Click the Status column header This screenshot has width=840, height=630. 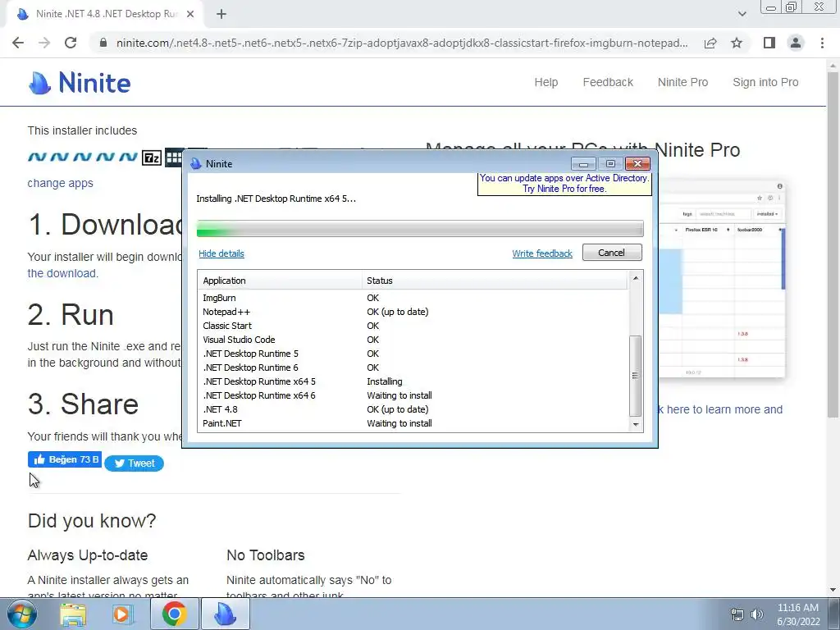495,281
